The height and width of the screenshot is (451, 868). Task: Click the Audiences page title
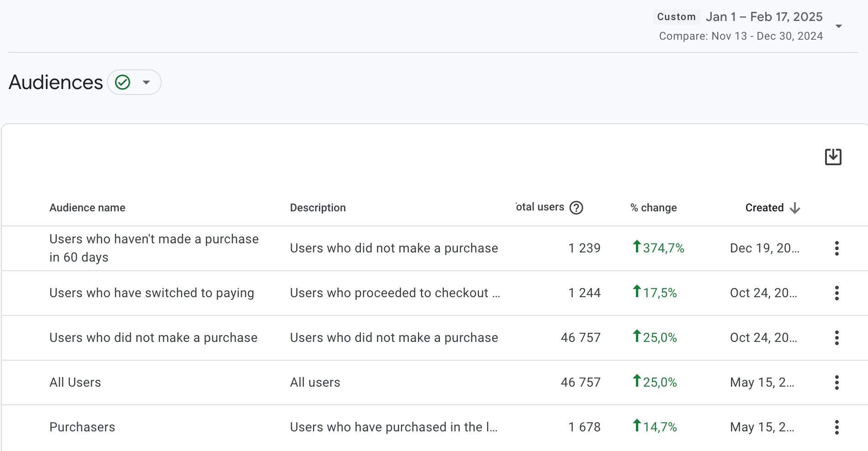(x=56, y=83)
